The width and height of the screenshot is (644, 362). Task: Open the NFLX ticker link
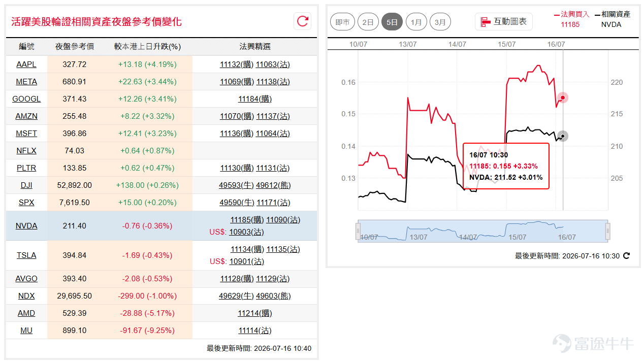[x=26, y=151]
